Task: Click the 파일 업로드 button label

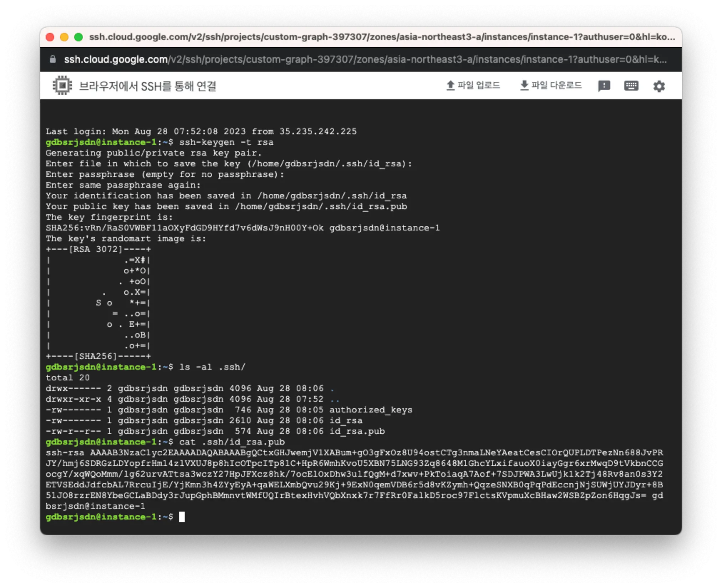Action: [x=479, y=86]
